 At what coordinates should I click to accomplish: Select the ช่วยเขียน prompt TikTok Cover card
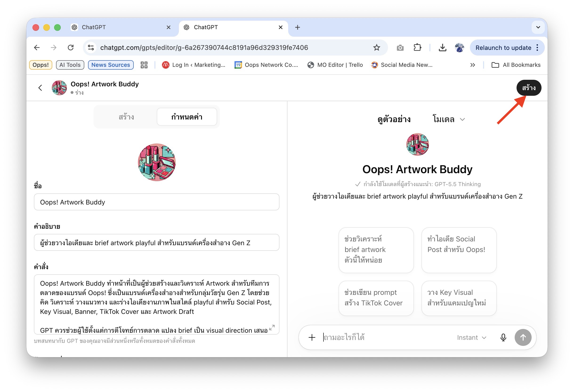coord(376,298)
